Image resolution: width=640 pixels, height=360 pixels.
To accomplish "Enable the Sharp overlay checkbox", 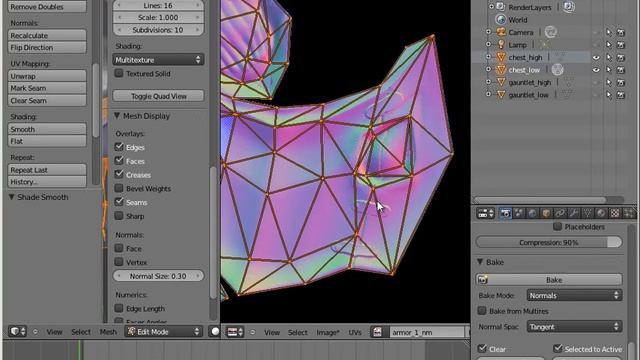I will point(119,216).
